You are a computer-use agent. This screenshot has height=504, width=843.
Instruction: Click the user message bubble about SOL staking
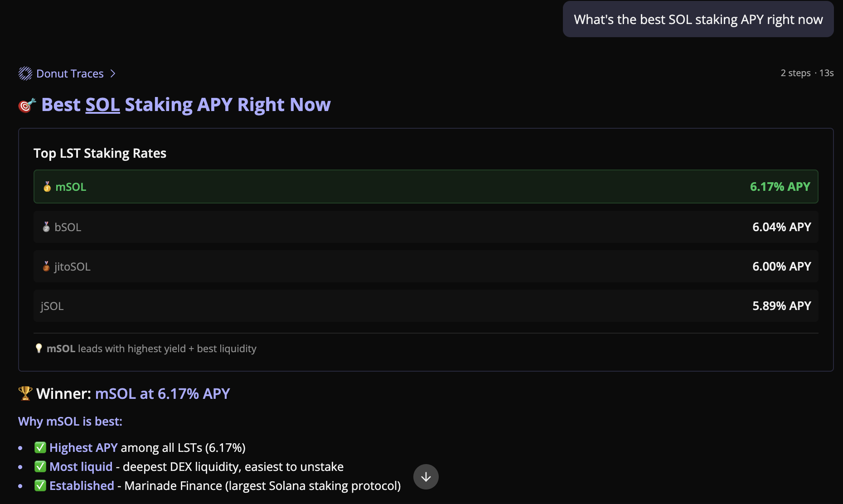[698, 19]
